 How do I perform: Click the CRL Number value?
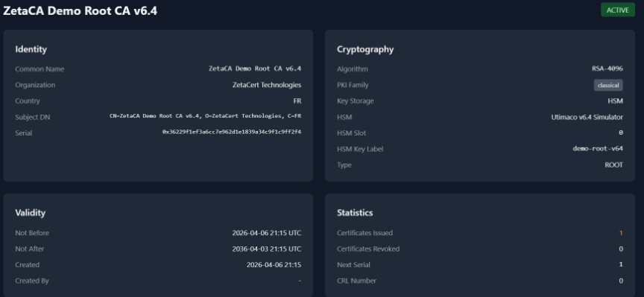point(621,281)
